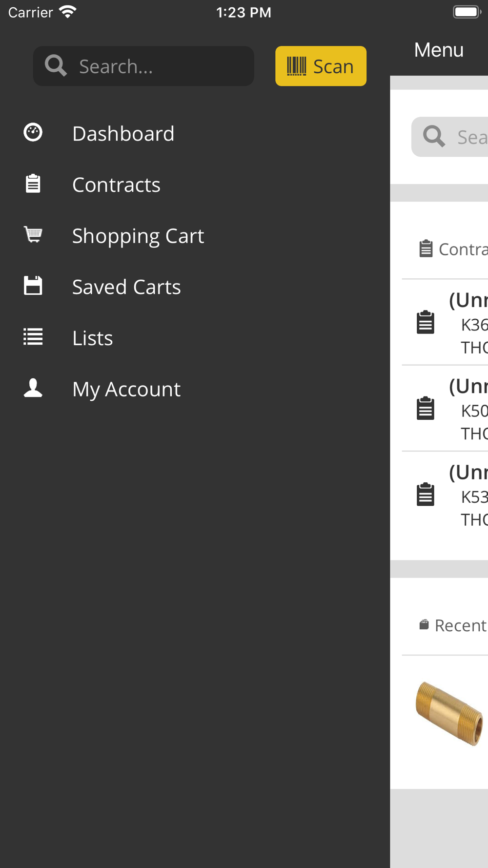This screenshot has width=488, height=868.
Task: Click the Dashboard gauge icon
Action: tap(33, 133)
